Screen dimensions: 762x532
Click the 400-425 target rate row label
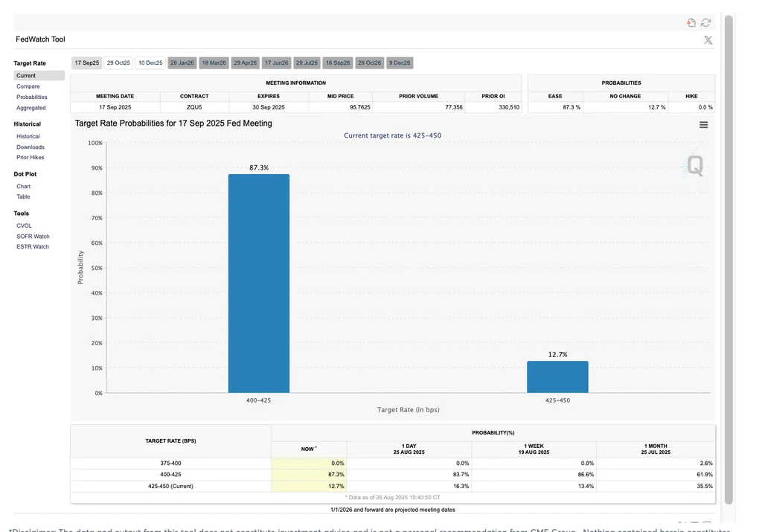tap(170, 475)
